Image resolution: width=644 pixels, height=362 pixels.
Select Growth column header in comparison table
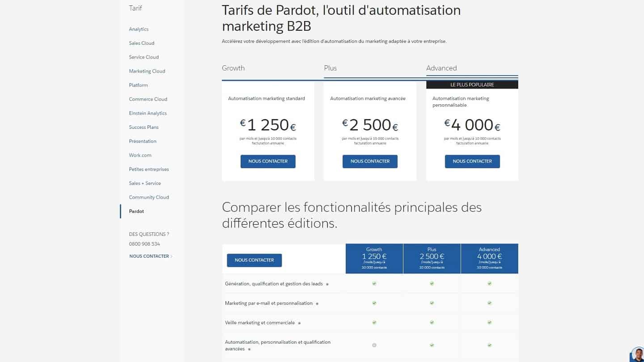pos(374,259)
